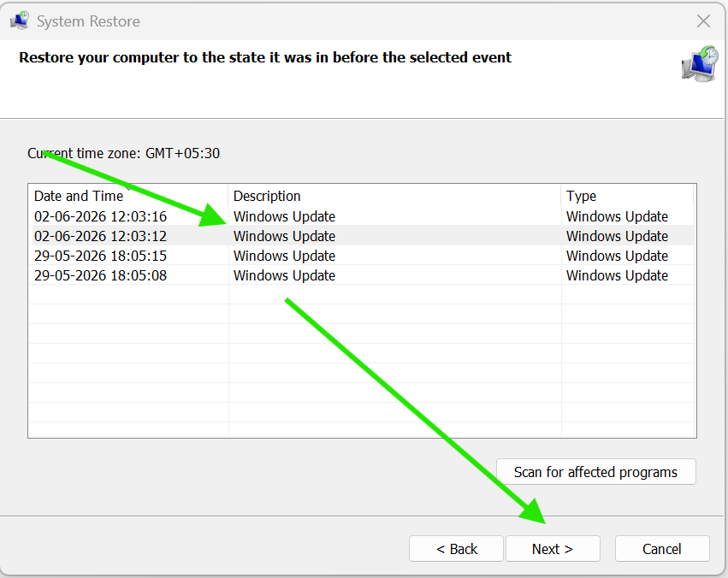This screenshot has width=728, height=578.
Task: Sort by the Type column header
Action: (627, 196)
